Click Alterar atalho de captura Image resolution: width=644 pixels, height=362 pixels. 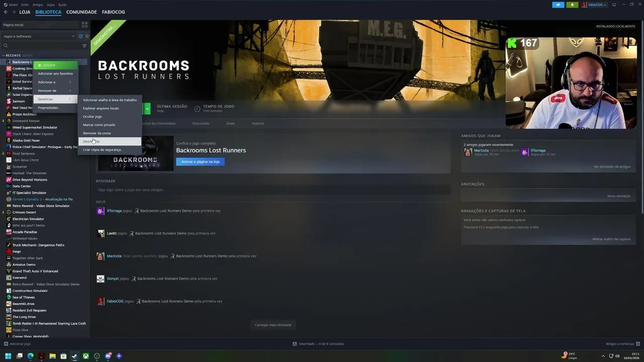(611, 239)
